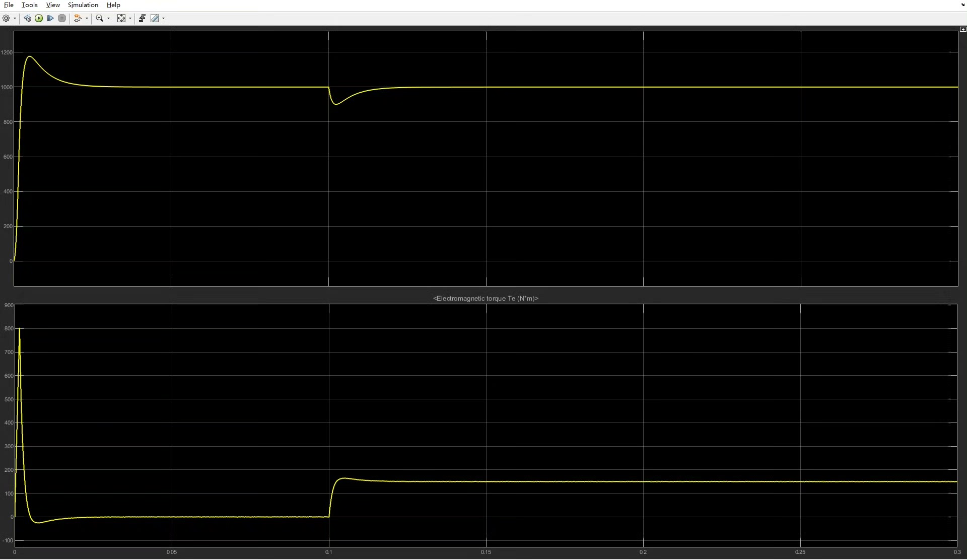The image size is (967, 560).
Task: Expand dropdown next to Zoom tool
Action: (x=108, y=19)
